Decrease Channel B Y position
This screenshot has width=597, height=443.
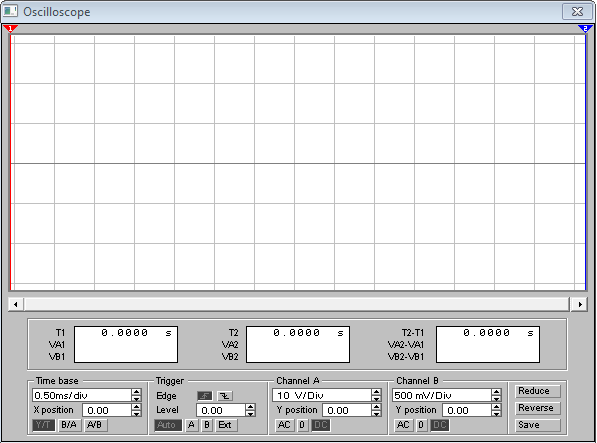[x=496, y=413]
